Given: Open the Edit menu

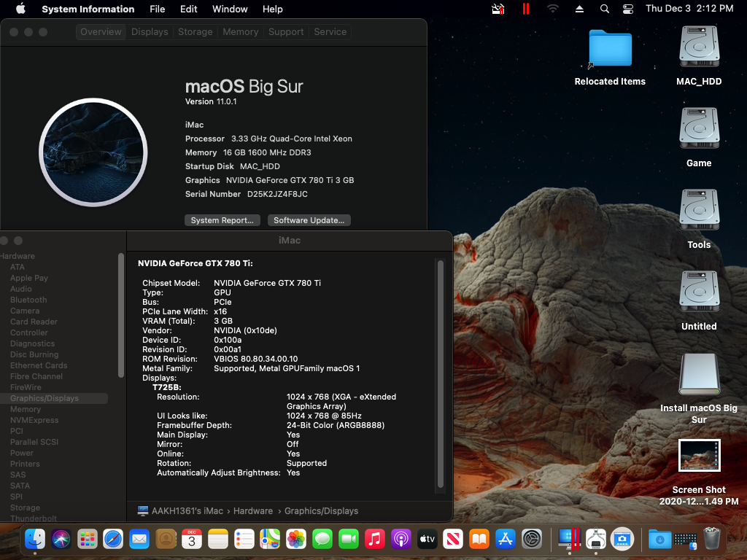Looking at the screenshot, I should click(189, 9).
